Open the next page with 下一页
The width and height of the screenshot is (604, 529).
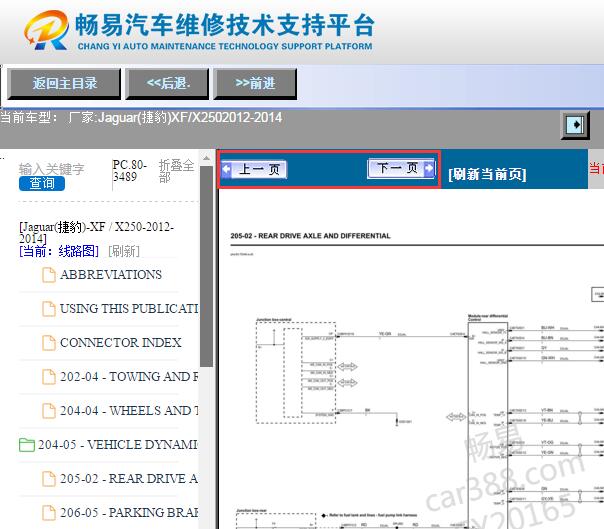[401, 168]
